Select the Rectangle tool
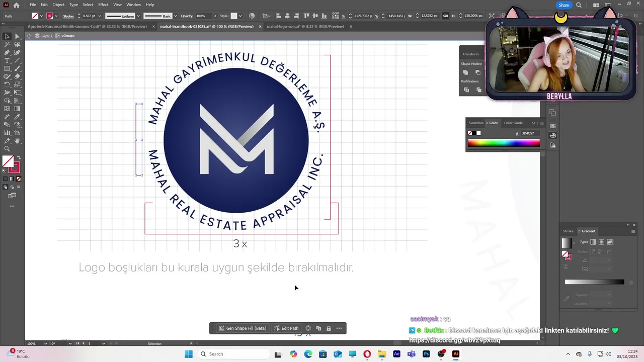 coord(7,68)
